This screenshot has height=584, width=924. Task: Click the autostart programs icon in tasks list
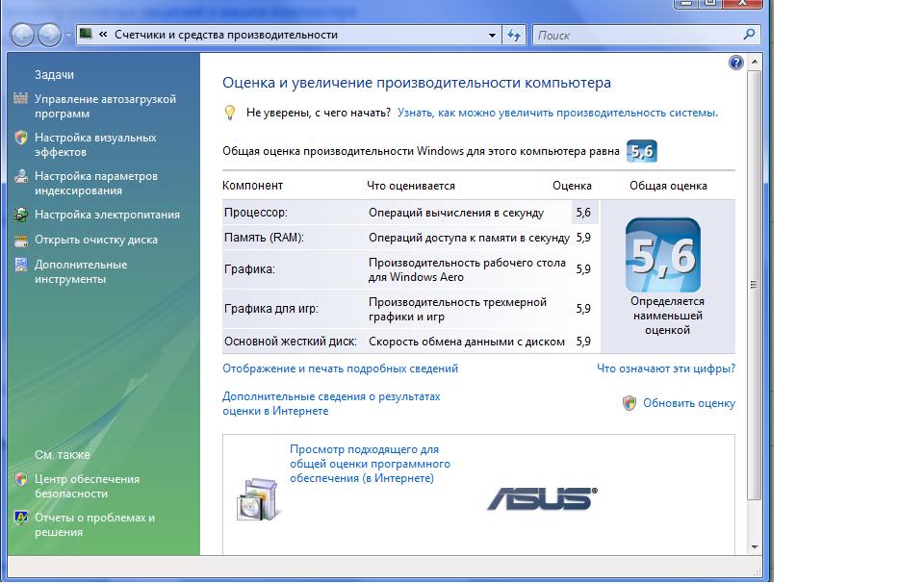point(20,98)
